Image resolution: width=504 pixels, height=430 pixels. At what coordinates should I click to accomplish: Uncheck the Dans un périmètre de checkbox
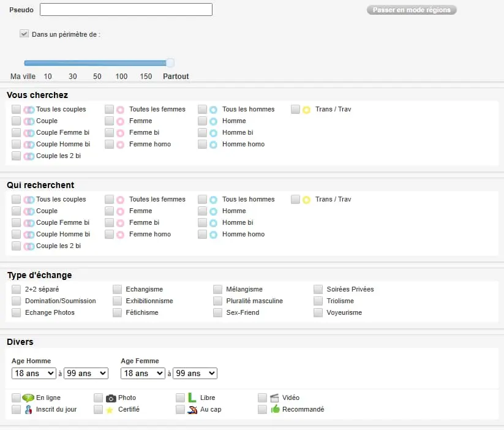click(x=24, y=34)
